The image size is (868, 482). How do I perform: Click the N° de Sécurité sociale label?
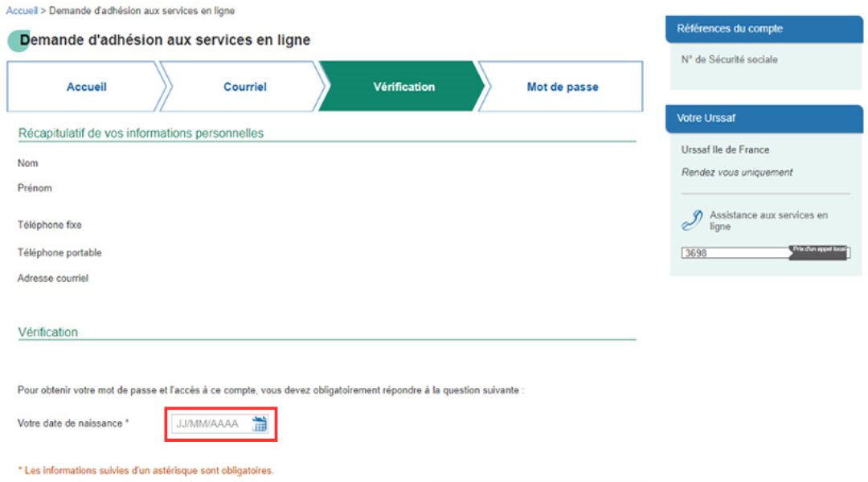729,59
